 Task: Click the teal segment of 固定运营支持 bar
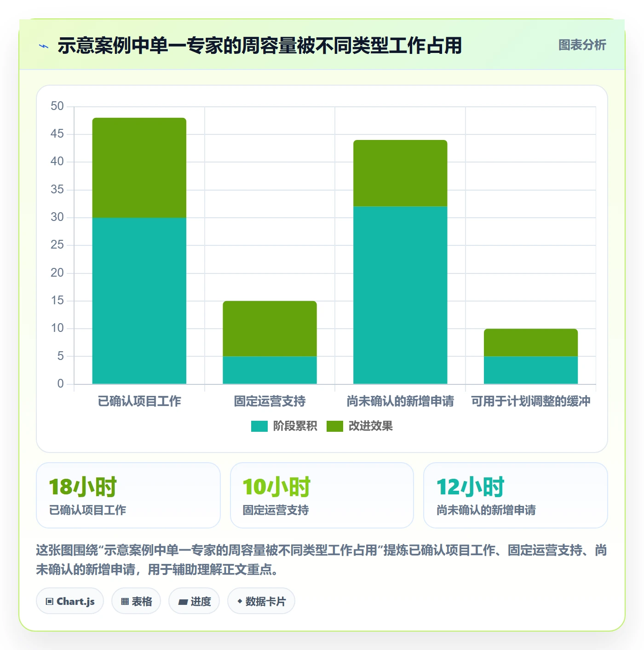pyautogui.click(x=270, y=370)
